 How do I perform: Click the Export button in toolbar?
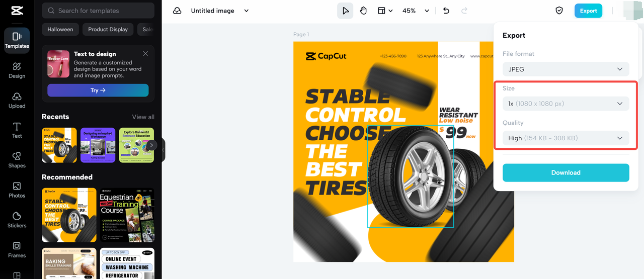pyautogui.click(x=588, y=11)
